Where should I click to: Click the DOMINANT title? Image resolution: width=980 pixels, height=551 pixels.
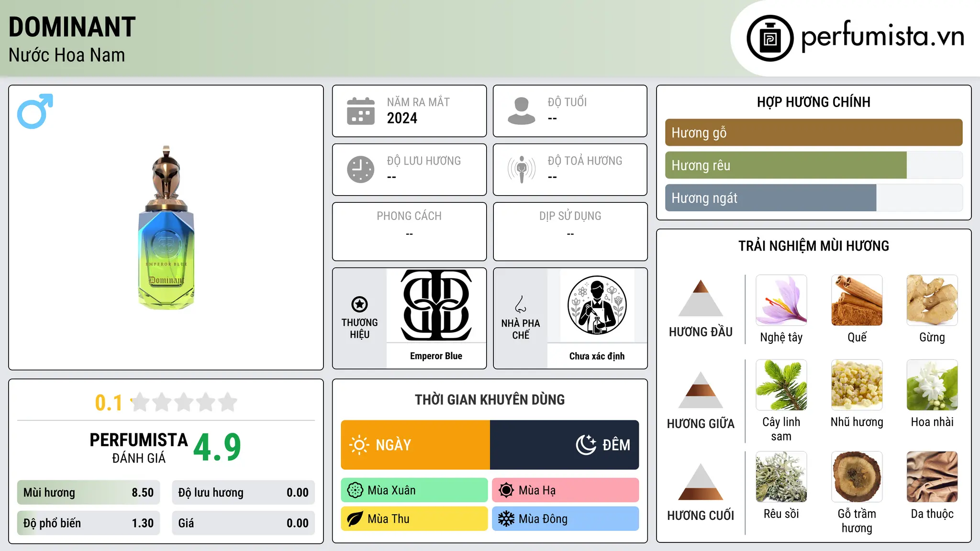72,27
